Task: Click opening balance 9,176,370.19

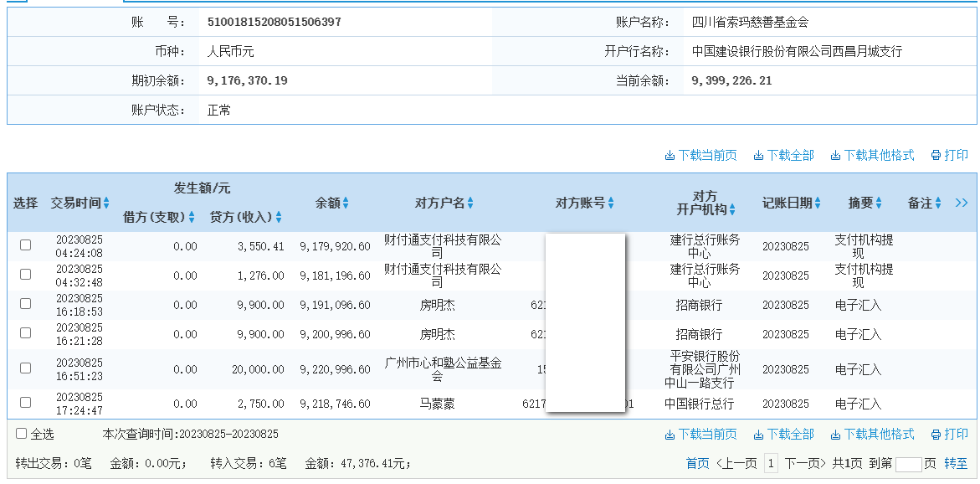Action: click(248, 80)
